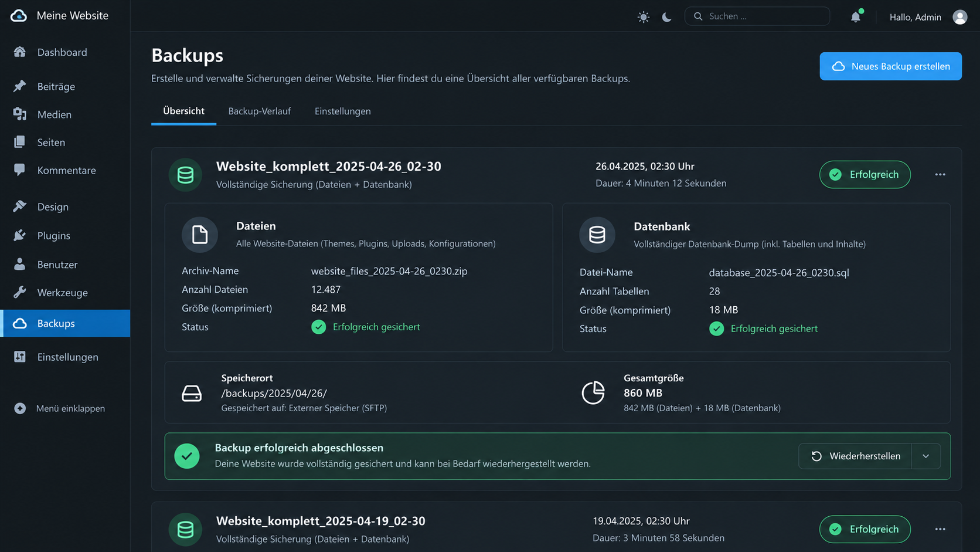Focus the Suchen search field
Viewport: 980px width, 552px height.
(757, 16)
